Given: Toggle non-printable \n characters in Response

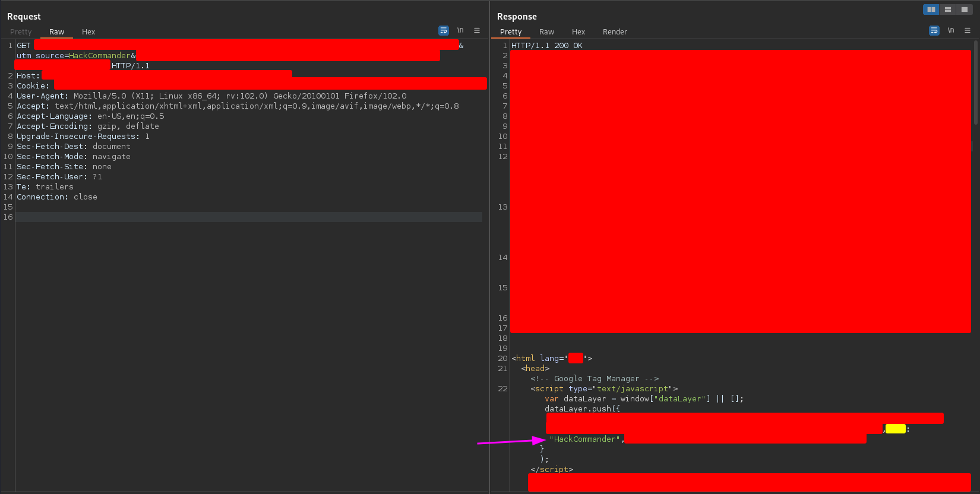Looking at the screenshot, I should point(951,30).
